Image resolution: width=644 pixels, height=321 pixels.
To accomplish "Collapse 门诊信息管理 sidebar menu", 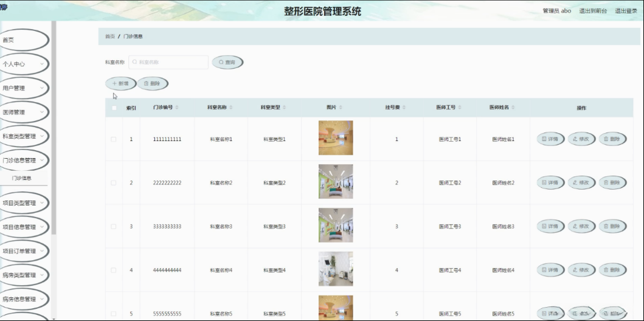I will [x=24, y=160].
